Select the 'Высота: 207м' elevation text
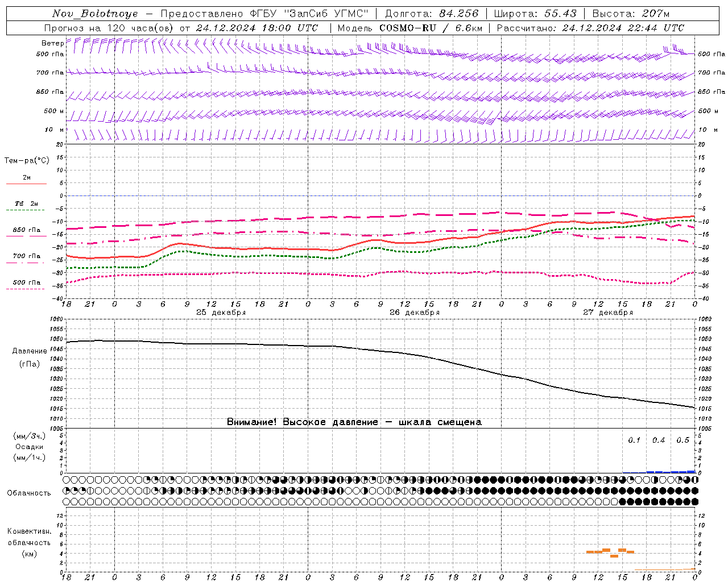 (631, 14)
